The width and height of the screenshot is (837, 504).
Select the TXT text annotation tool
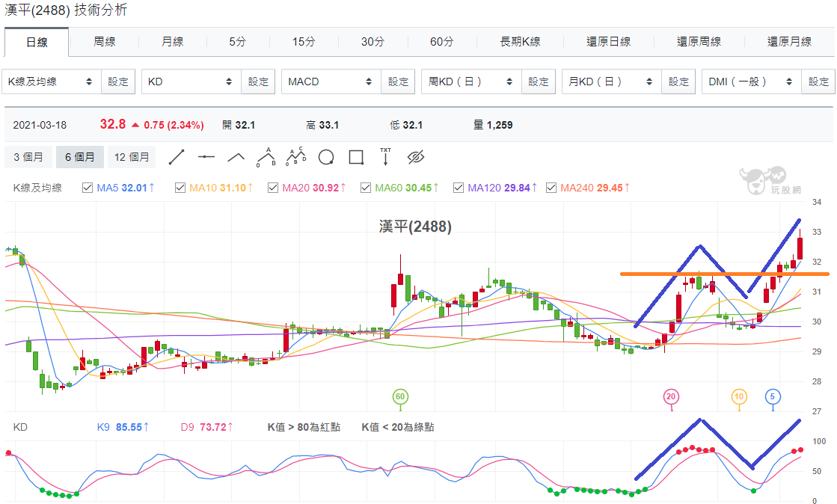pos(385,156)
